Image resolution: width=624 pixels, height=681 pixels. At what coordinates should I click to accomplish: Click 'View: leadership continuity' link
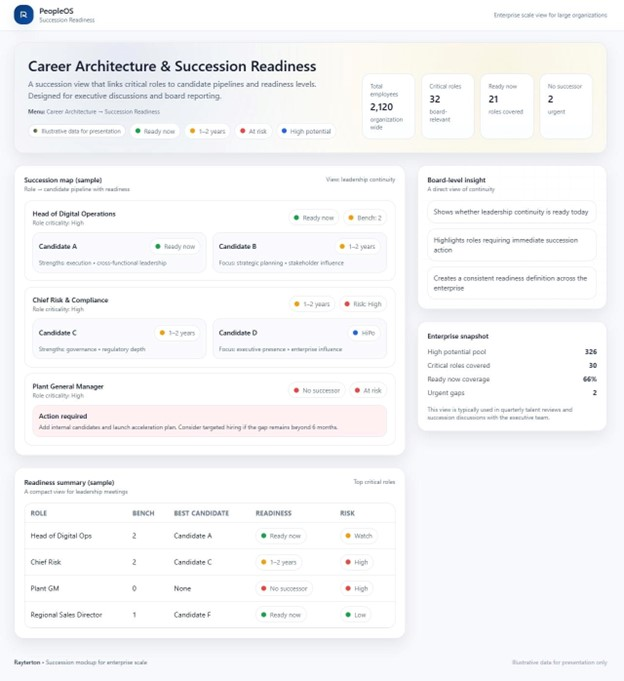(x=360, y=179)
